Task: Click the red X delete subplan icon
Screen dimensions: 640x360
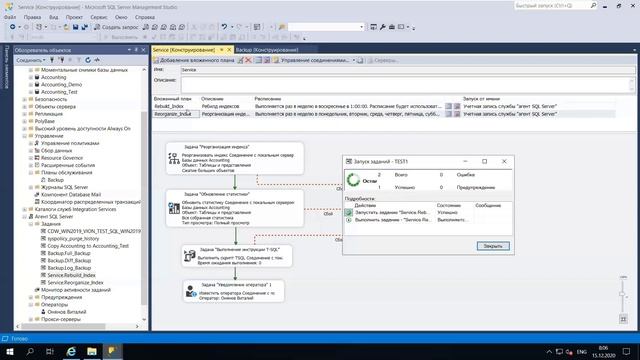Action: click(x=248, y=60)
